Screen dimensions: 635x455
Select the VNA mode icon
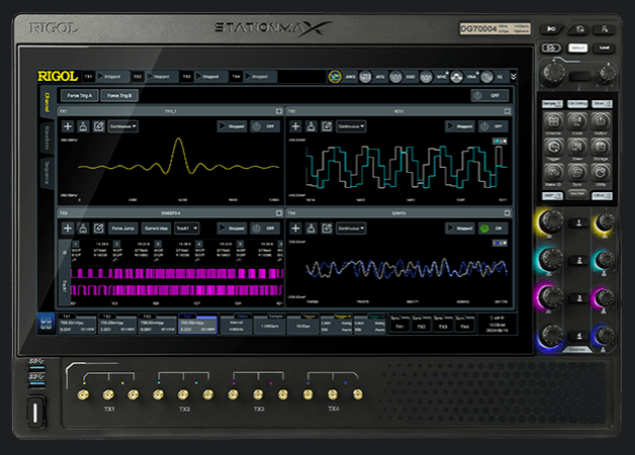456,77
